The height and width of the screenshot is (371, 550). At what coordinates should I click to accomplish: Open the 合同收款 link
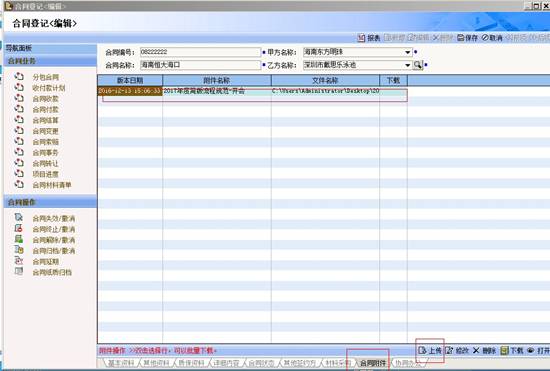click(46, 99)
